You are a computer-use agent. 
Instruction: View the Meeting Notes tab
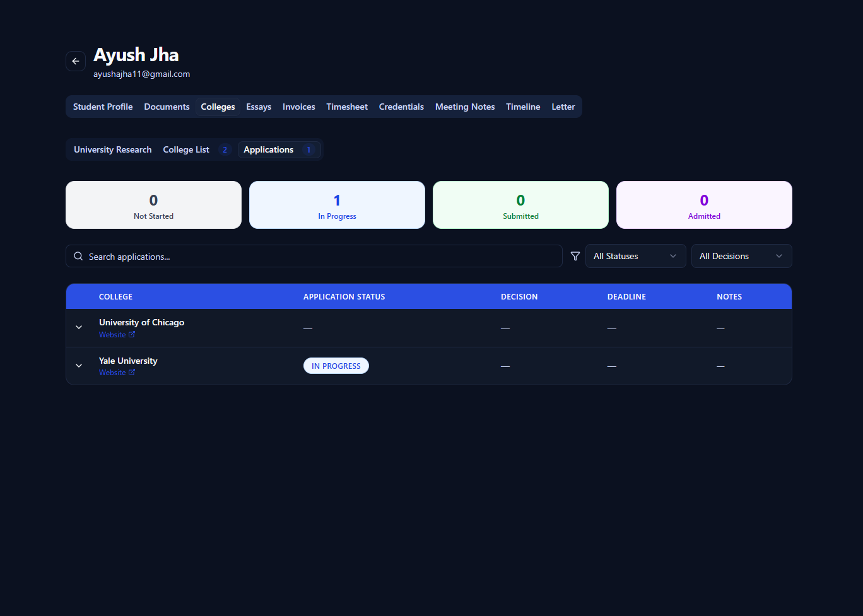[x=465, y=107]
